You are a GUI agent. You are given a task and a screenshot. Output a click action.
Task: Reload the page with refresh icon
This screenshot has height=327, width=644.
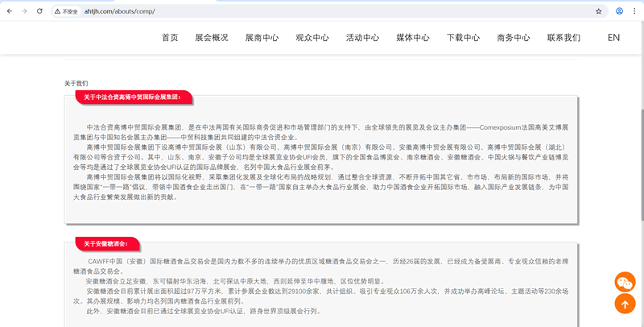point(40,11)
